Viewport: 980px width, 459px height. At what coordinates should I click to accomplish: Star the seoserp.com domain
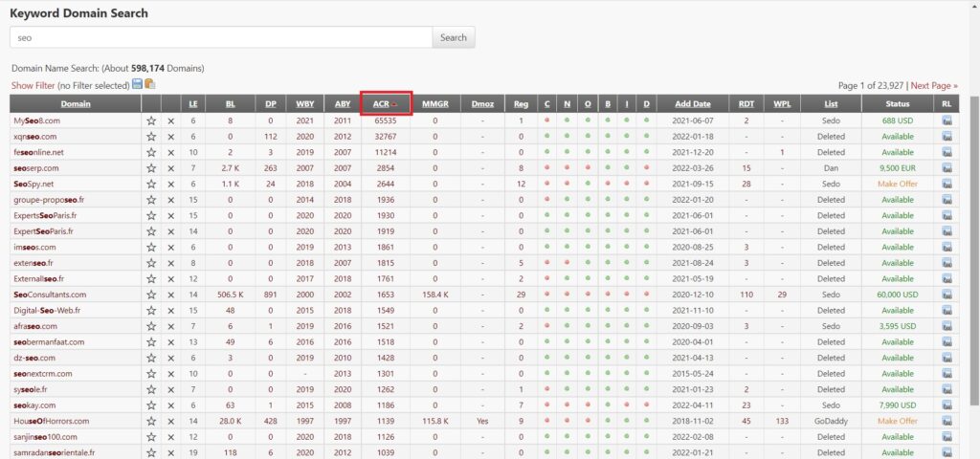[x=150, y=168]
